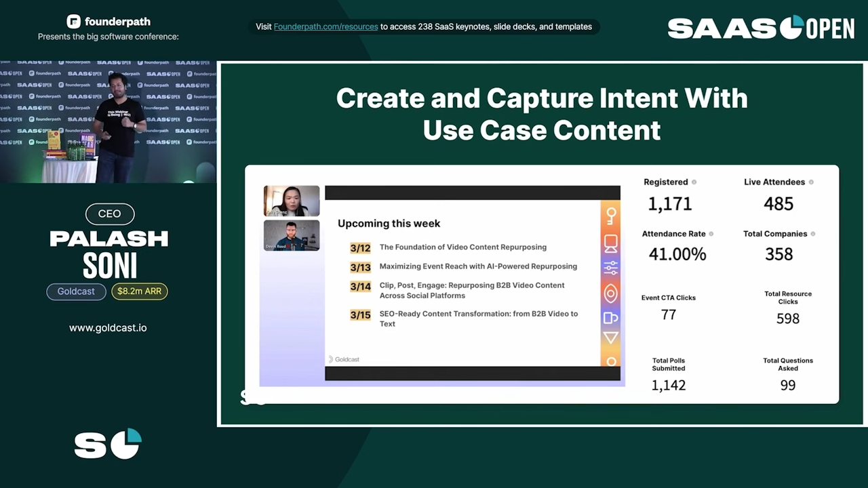The width and height of the screenshot is (868, 488).
Task: Click the downward triangle icon in the strip
Action: pos(611,338)
